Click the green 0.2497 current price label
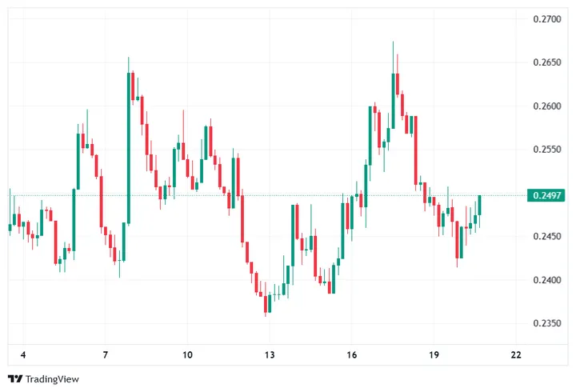The height and width of the screenshot is (392, 576). tap(545, 195)
